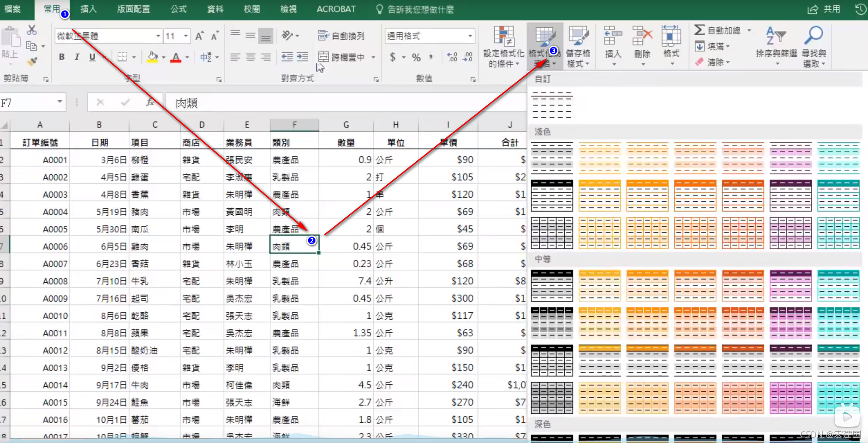Click the 自動換列 wrap text button
Viewport: 868px width, 443px height.
(x=341, y=36)
